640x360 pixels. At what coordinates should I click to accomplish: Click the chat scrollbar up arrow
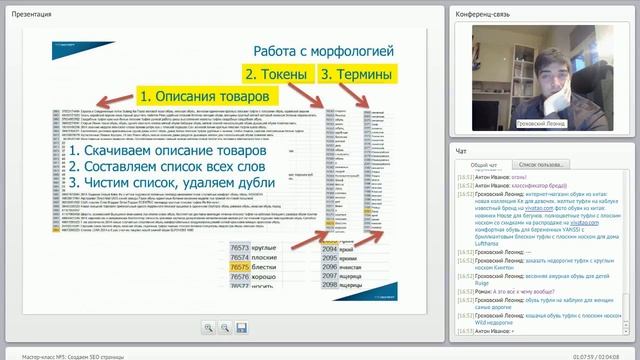(627, 325)
